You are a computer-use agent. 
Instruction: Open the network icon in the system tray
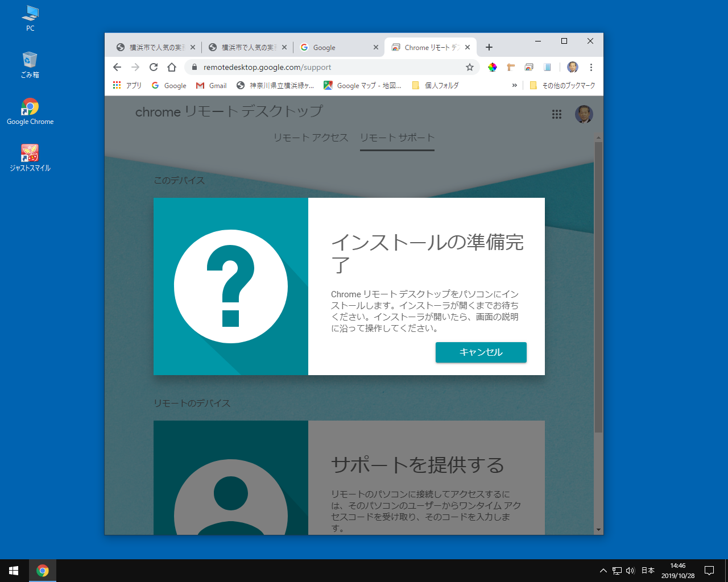617,571
